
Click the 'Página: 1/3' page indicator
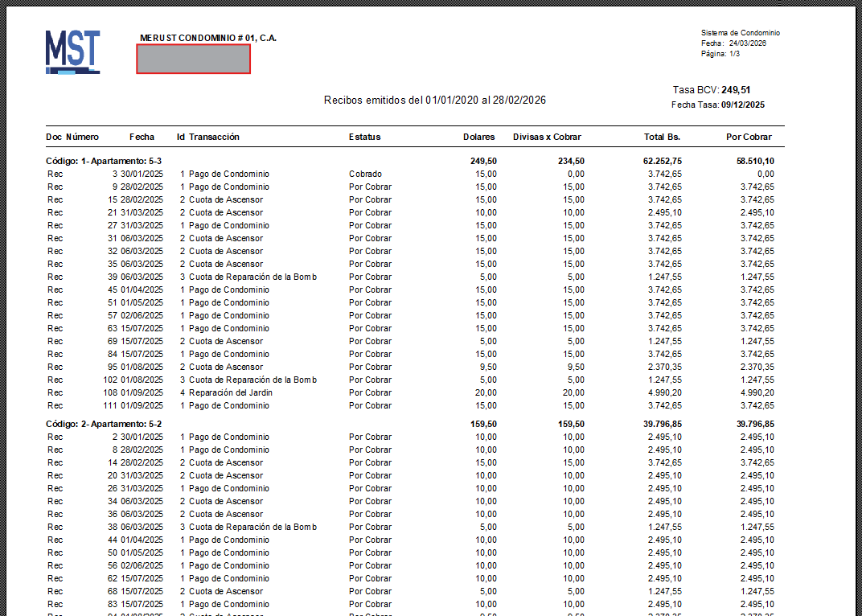click(x=720, y=54)
